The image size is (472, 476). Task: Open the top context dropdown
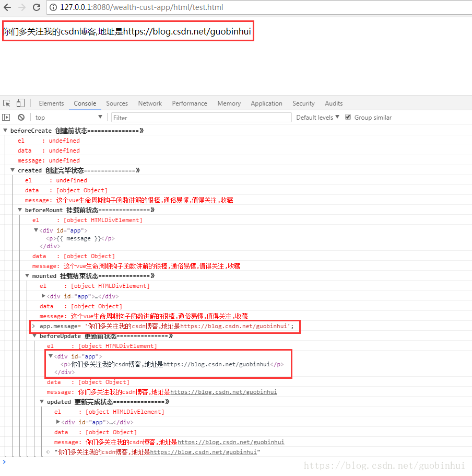[x=68, y=118]
